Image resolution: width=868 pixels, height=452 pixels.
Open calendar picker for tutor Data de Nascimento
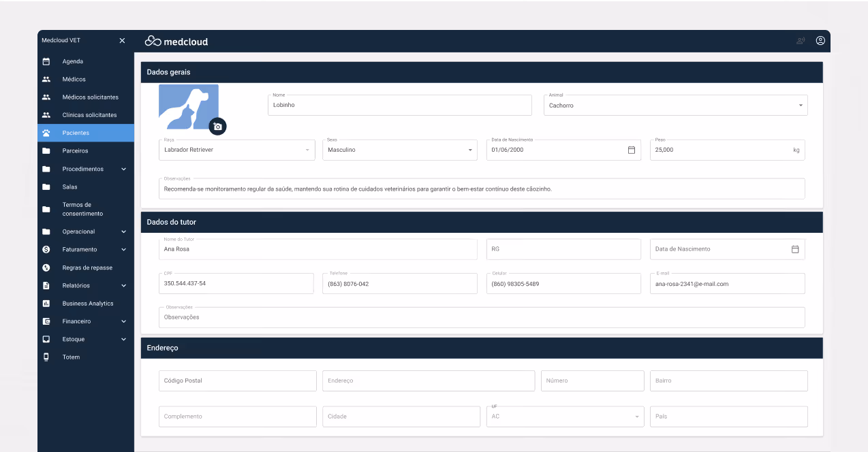795,249
